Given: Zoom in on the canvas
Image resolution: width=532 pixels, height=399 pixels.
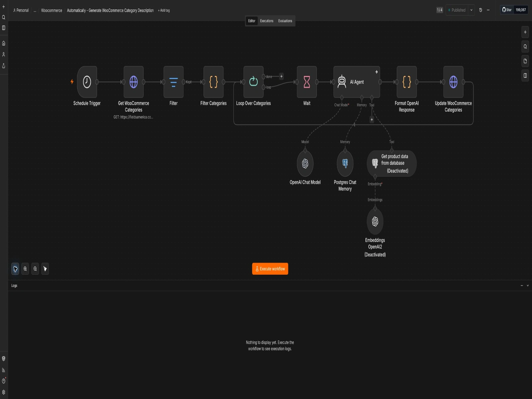Looking at the screenshot, I should click(25, 269).
